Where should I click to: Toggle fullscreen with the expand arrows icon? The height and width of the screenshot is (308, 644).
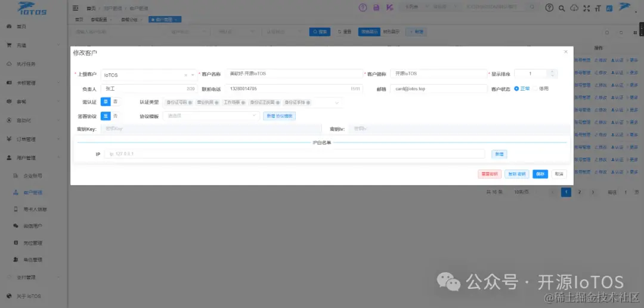(586, 8)
